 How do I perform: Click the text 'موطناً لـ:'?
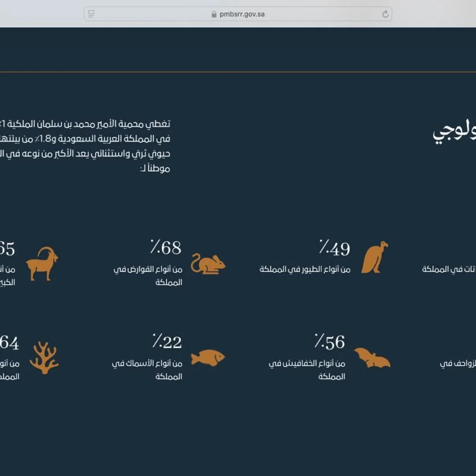coord(155,168)
